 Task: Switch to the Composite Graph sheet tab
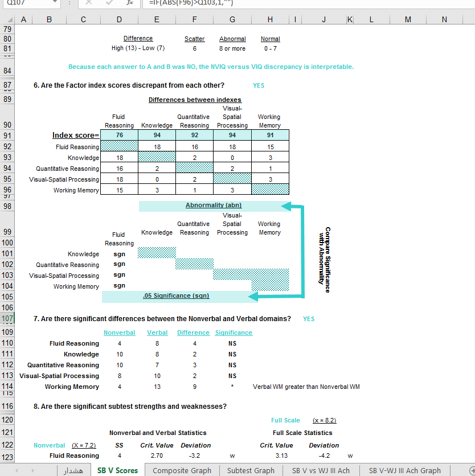click(x=182, y=470)
